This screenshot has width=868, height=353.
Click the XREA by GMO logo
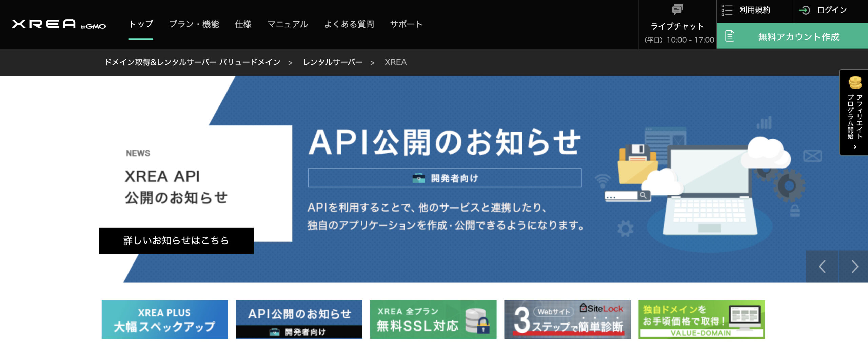click(59, 24)
